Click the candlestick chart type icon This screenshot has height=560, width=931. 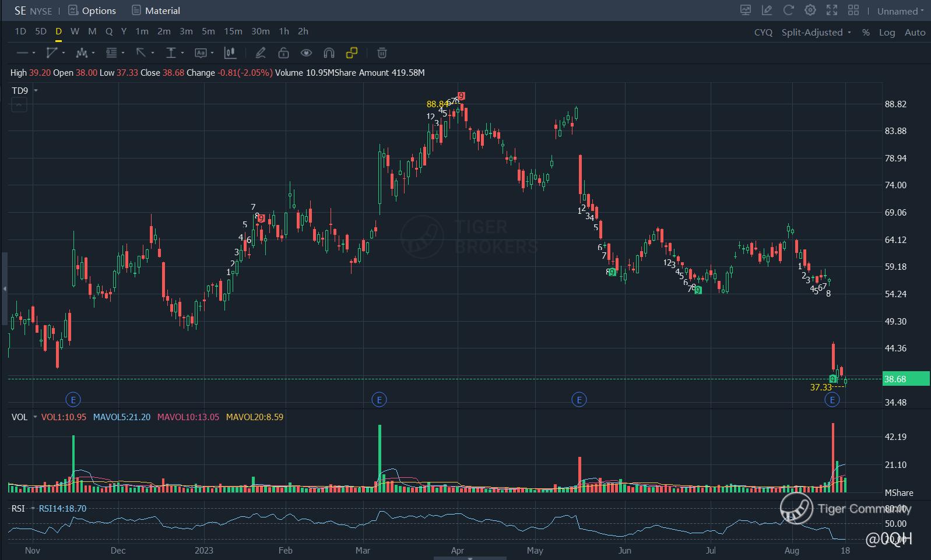[230, 53]
